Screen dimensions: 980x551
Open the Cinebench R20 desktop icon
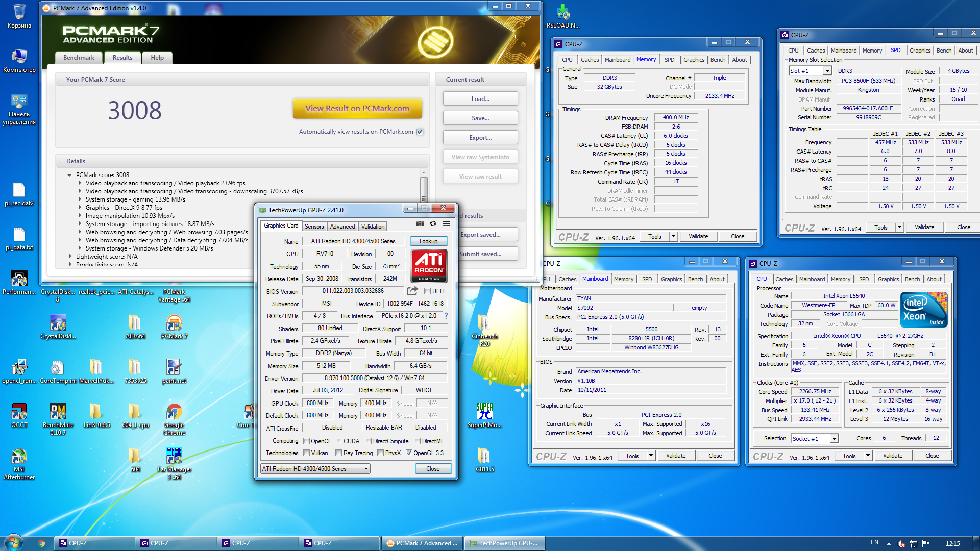click(484, 331)
